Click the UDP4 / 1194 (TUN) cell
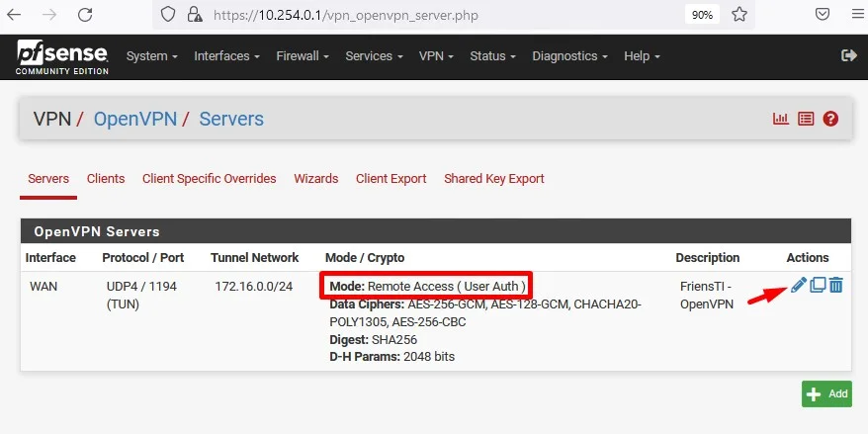 tap(141, 295)
